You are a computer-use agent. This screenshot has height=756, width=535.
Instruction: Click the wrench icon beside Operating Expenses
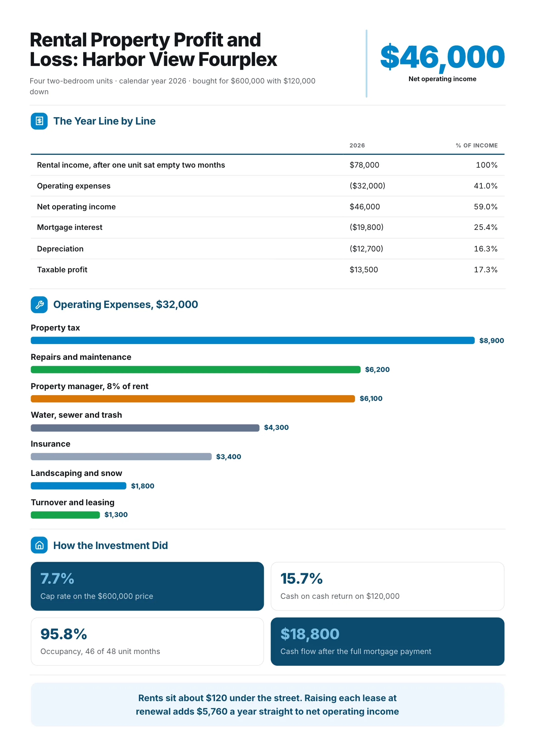coord(39,305)
